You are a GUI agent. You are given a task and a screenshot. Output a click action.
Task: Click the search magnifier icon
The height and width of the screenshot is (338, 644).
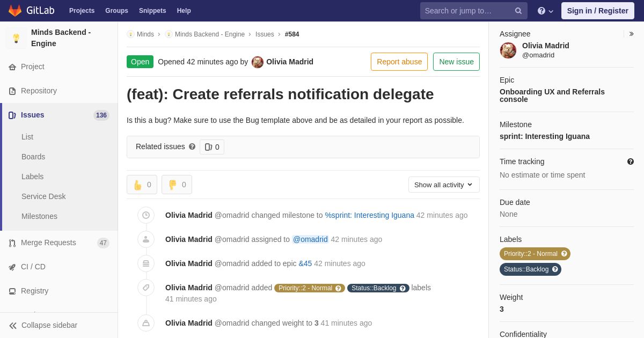coord(518,11)
